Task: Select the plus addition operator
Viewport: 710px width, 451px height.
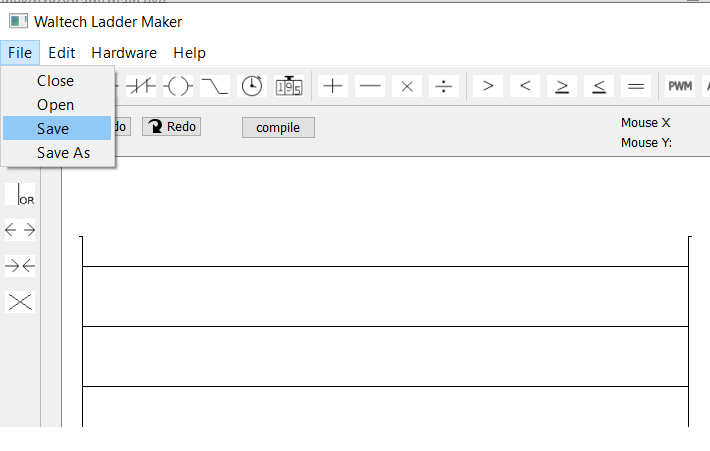Action: pos(333,86)
